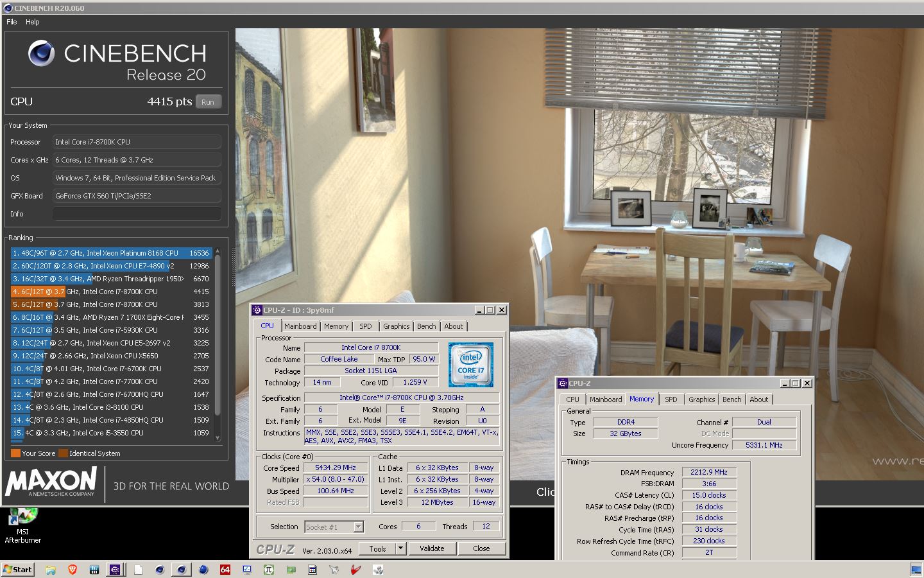The width and height of the screenshot is (924, 578).
Task: Open Bench tab in CPU-Z ID window
Action: pyautogui.click(x=427, y=326)
